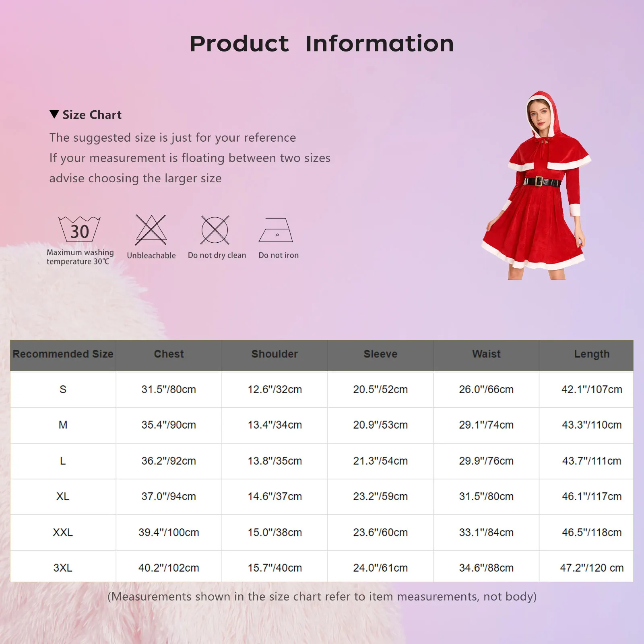Click the 'Do not iron' caption

point(279,255)
